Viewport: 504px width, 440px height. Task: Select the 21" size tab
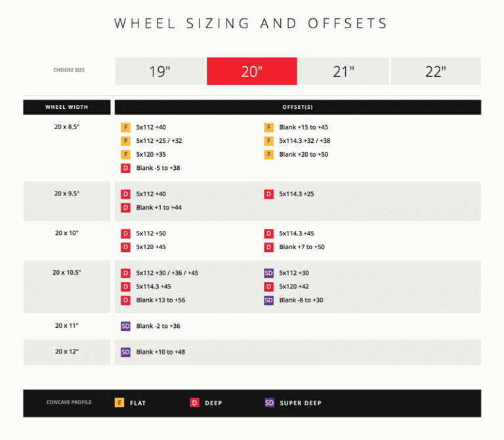click(x=344, y=71)
